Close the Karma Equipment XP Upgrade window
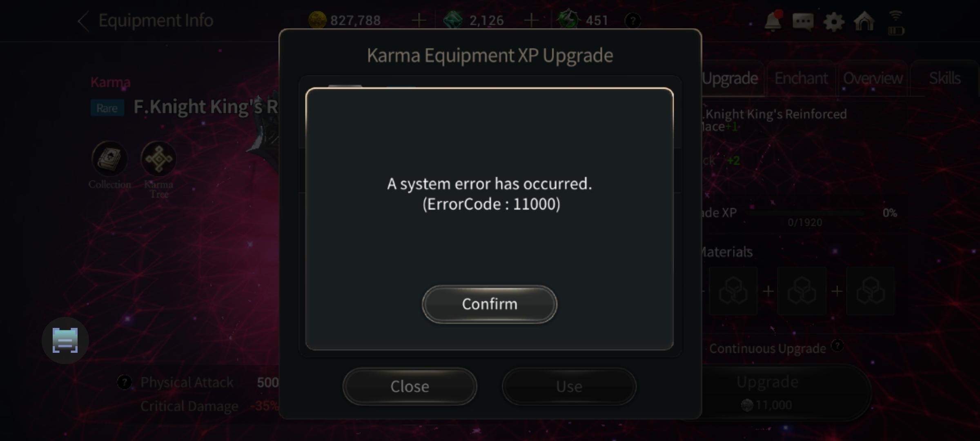This screenshot has height=441, width=980. [410, 386]
